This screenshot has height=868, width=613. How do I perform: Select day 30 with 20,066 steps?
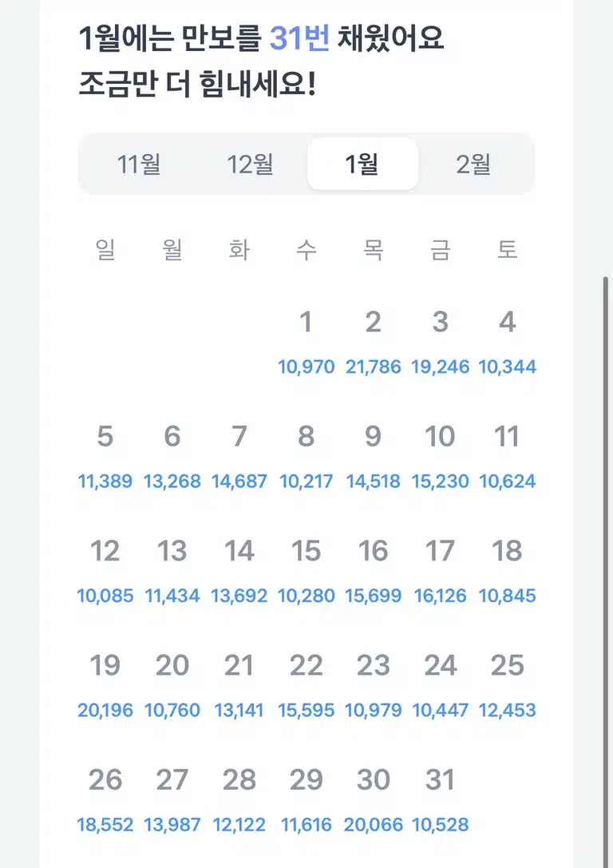click(x=373, y=800)
